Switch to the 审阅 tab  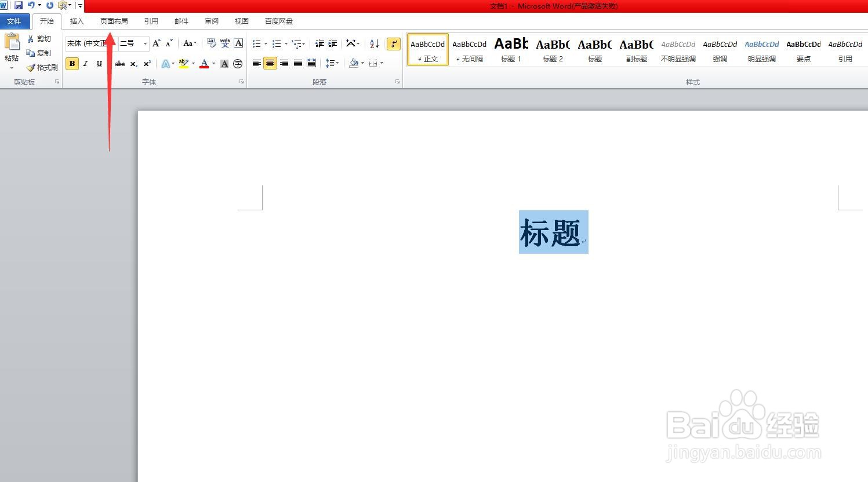(211, 21)
